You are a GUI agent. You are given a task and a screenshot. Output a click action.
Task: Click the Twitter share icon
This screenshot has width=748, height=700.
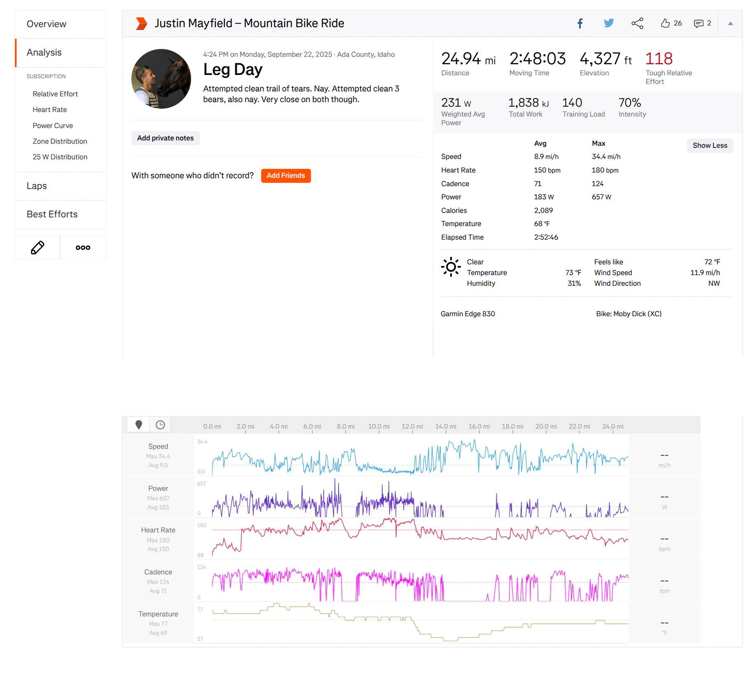(x=608, y=23)
